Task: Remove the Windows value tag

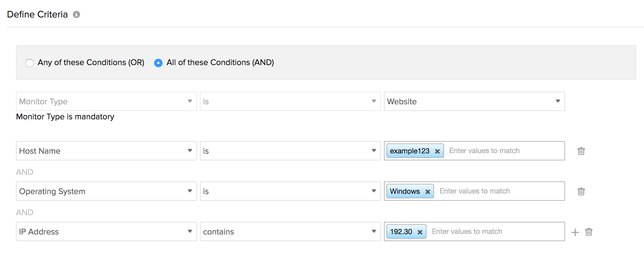Action: click(x=427, y=192)
